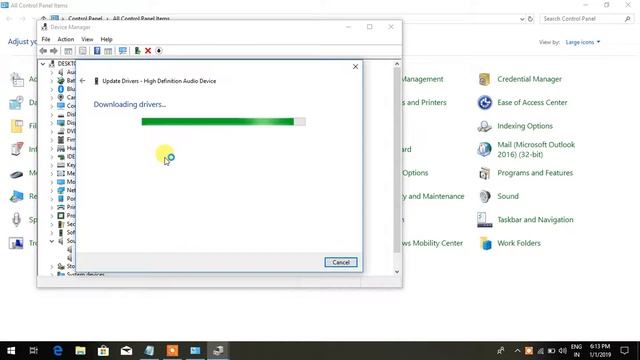Screen dimensions: 640x360
Task: Click the Taskbar and Navigation link text
Action: pos(535,220)
